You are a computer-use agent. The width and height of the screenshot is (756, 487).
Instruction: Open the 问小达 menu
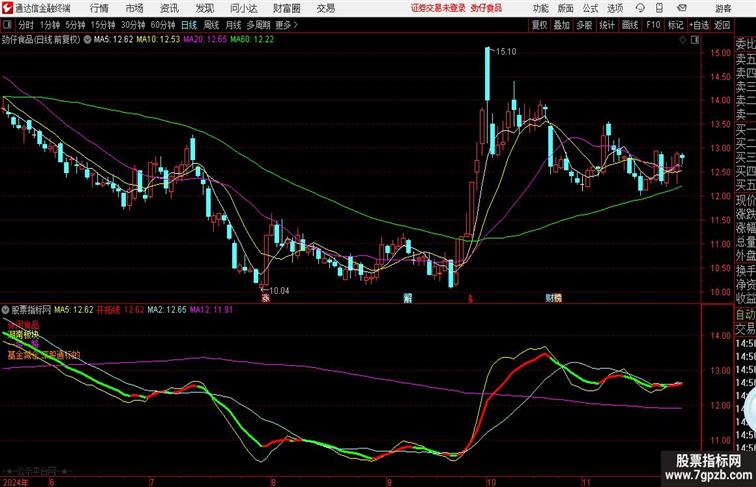[x=243, y=8]
